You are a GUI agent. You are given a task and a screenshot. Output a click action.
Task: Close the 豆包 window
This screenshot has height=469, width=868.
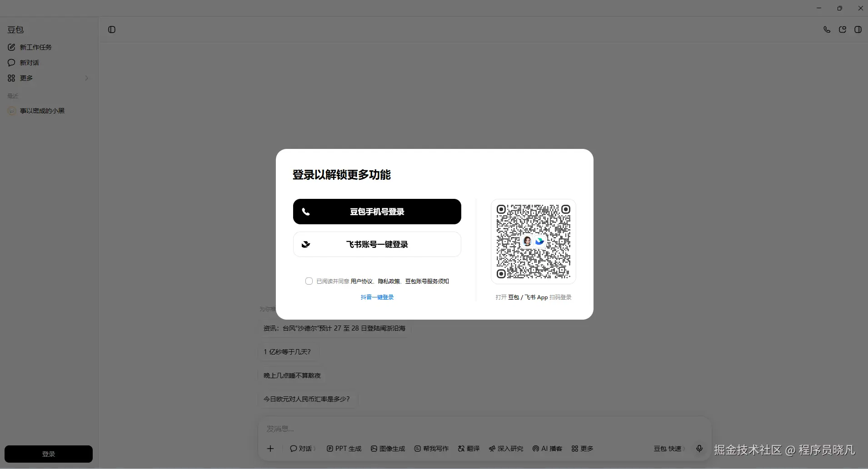[x=860, y=8]
